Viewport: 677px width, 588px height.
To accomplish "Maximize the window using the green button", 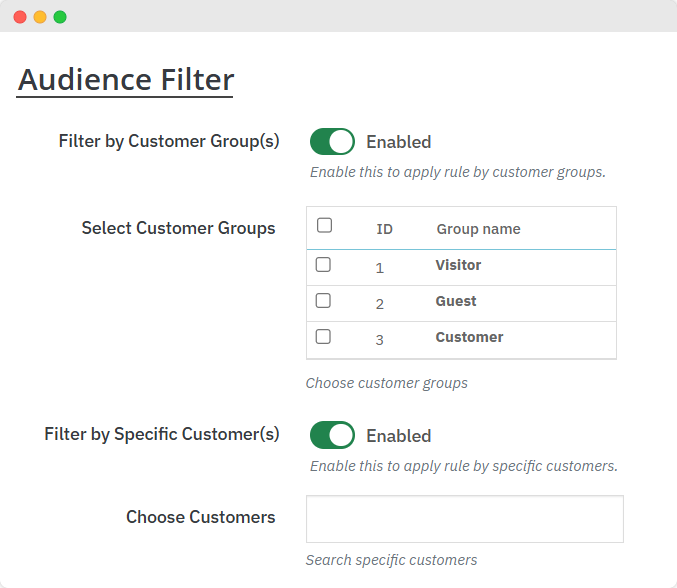I will pos(60,17).
